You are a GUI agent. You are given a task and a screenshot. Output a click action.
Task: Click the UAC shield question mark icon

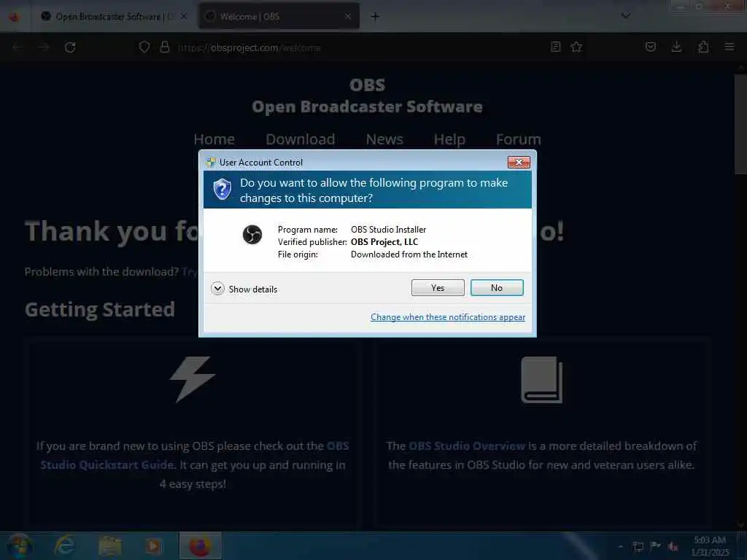coord(222,190)
